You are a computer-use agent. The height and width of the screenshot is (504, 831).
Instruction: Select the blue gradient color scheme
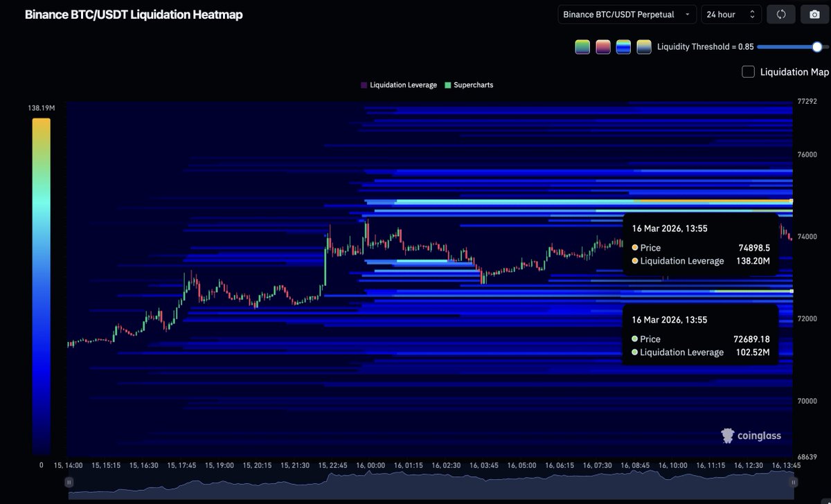[x=623, y=46]
